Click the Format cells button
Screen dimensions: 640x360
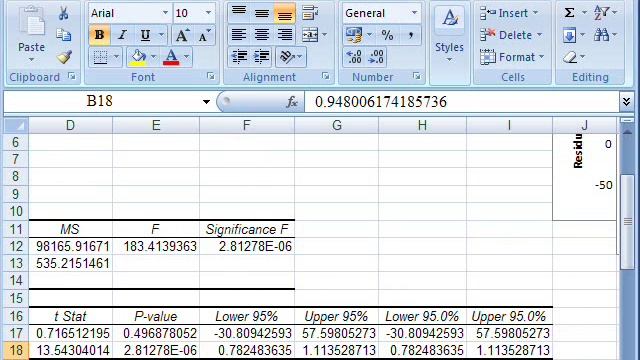(x=512, y=57)
